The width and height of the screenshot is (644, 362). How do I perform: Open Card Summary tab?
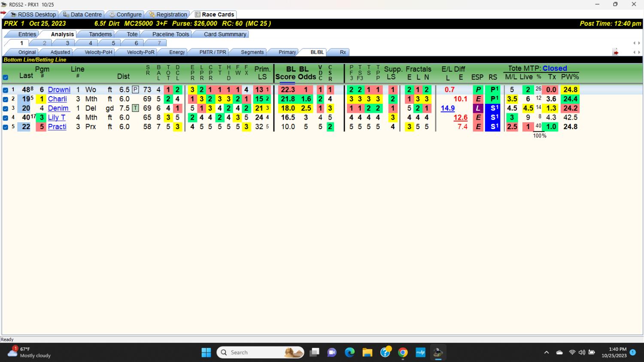(225, 34)
